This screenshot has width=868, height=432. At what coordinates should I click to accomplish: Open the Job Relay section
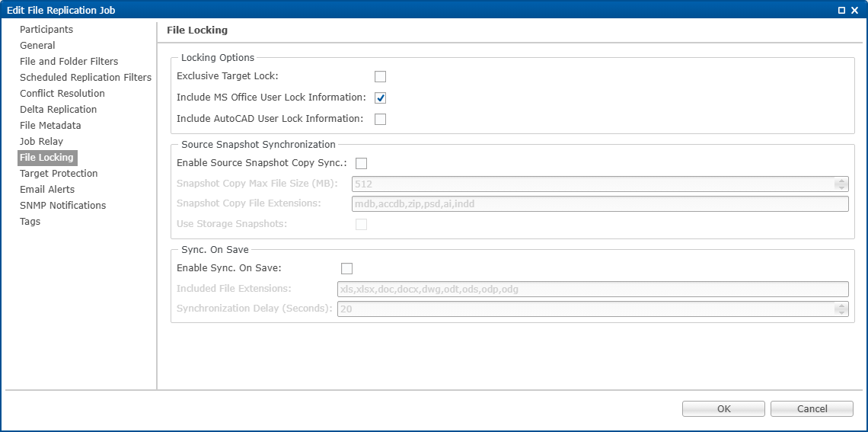(x=41, y=142)
